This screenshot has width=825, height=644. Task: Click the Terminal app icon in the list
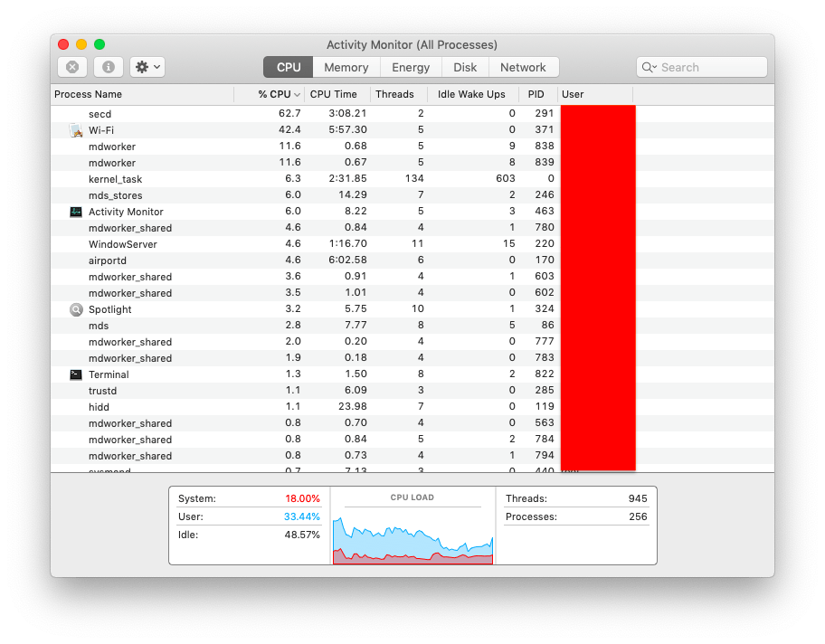[x=76, y=374]
